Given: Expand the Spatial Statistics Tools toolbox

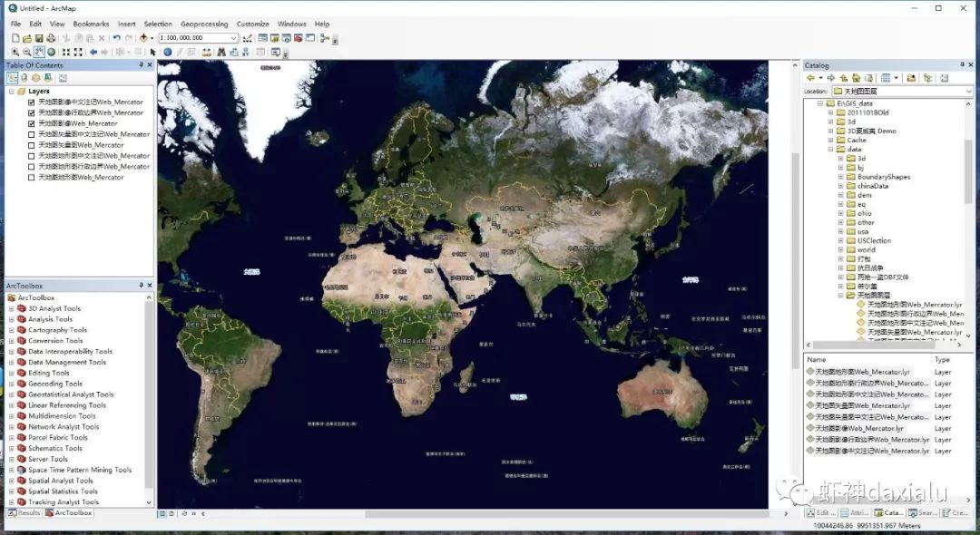Looking at the screenshot, I should tap(11, 491).
